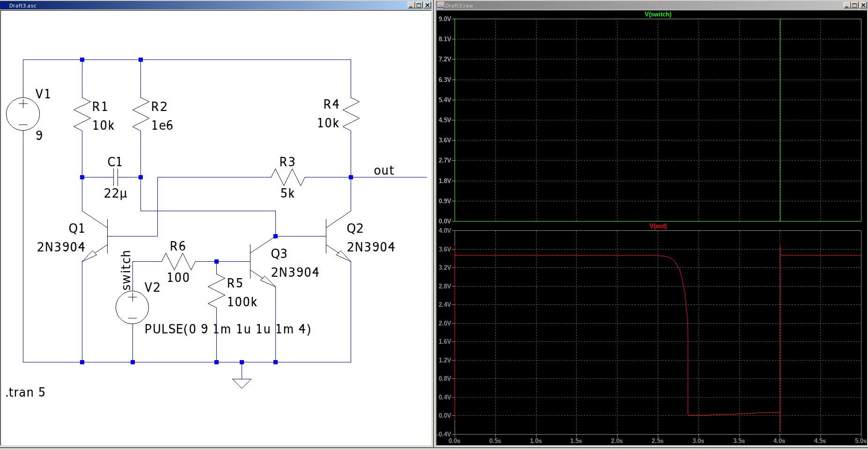Close the Draft3.raw waveform window
This screenshot has width=868, height=450.
[x=863, y=5]
